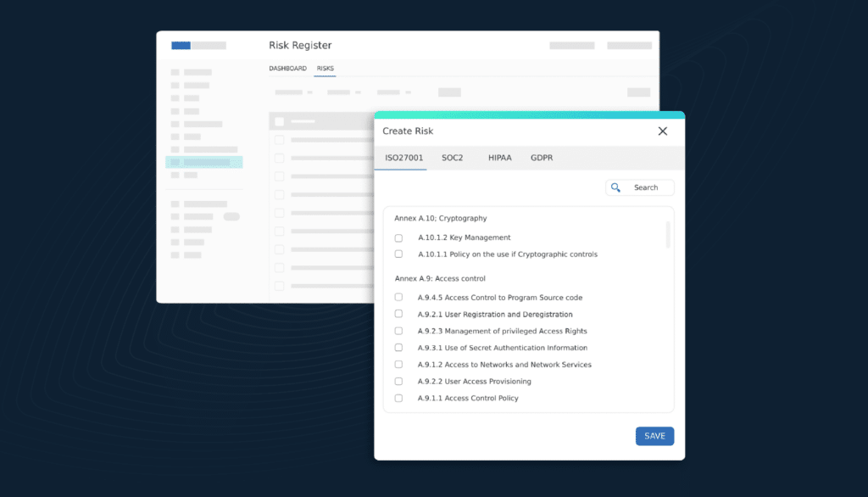
Task: Open the HIPAA tab
Action: pyautogui.click(x=500, y=158)
